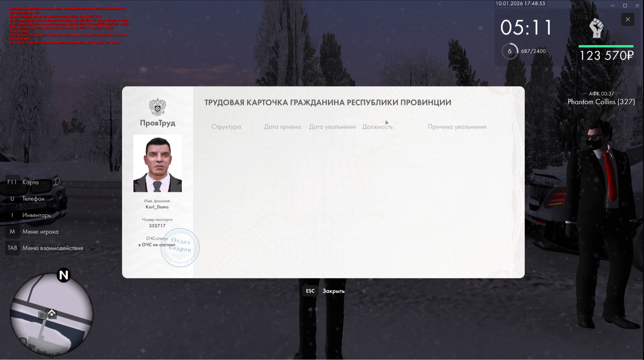Open Инвентарь from the shortcut list
644x360 pixels.
pos(36,215)
